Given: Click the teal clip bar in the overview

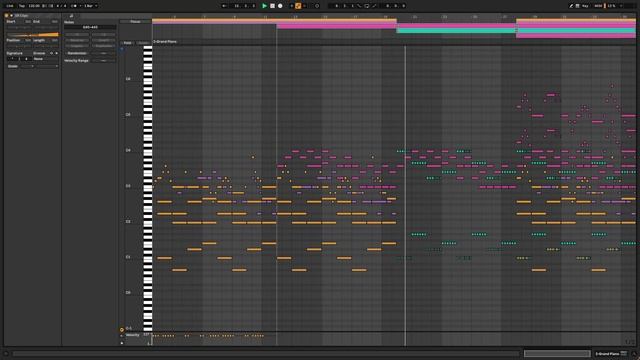Looking at the screenshot, I should 456,31.
